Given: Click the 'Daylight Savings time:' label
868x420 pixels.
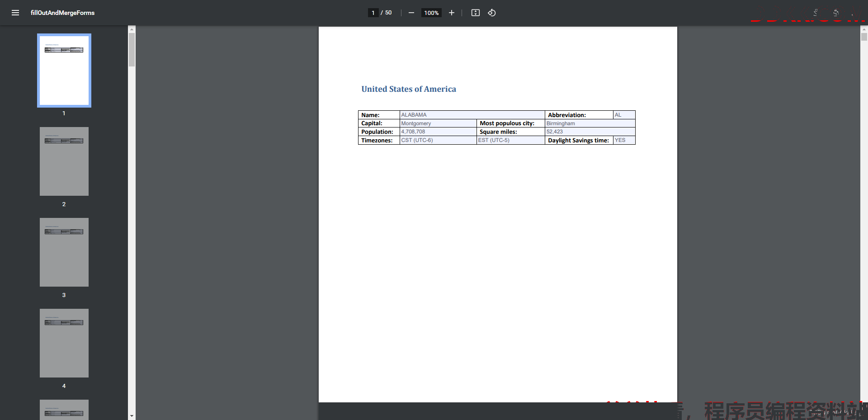Looking at the screenshot, I should click(578, 140).
